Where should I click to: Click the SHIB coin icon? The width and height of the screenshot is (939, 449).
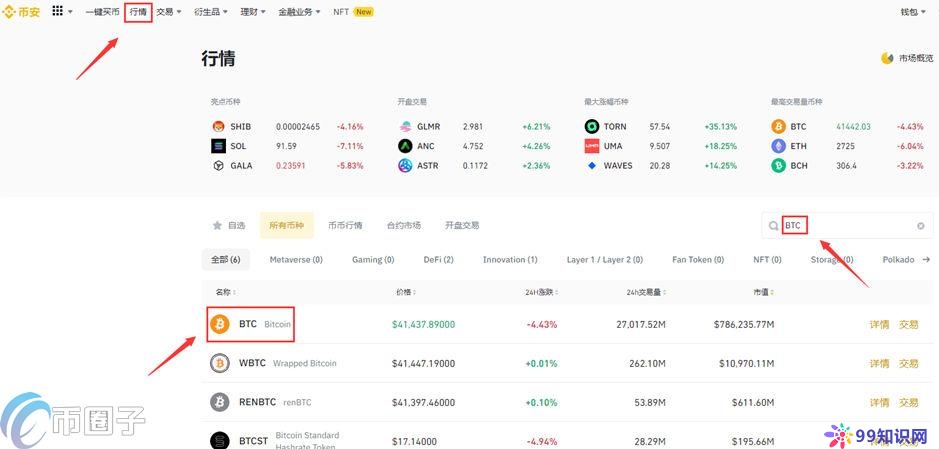pyautogui.click(x=218, y=127)
